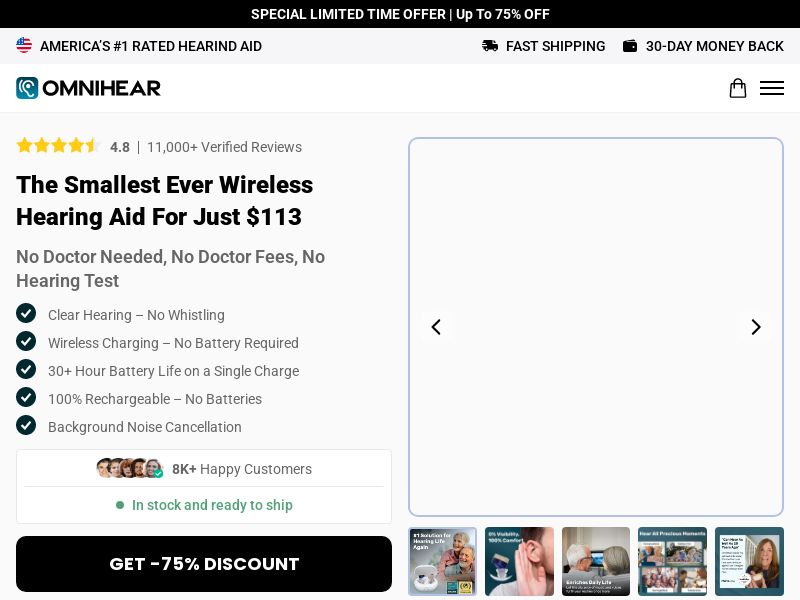Select the 'Hear All Precious Moments' thumbnail
800x600 pixels.
coord(672,561)
